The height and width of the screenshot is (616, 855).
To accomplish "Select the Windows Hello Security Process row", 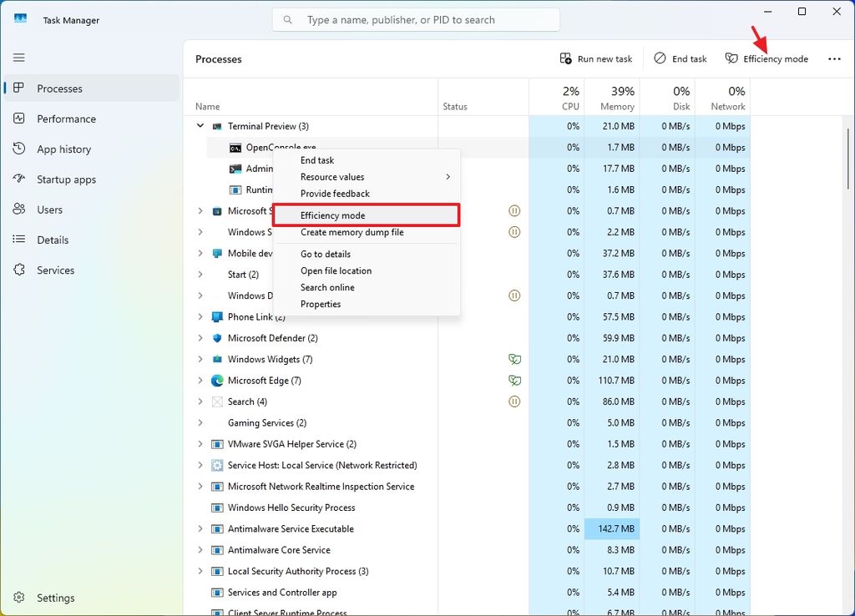I will [x=467, y=507].
